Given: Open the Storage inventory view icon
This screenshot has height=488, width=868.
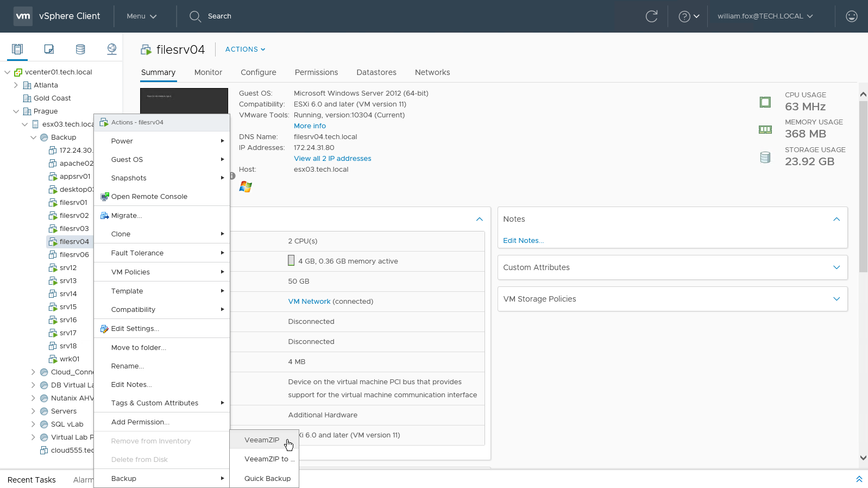Looking at the screenshot, I should point(80,49).
